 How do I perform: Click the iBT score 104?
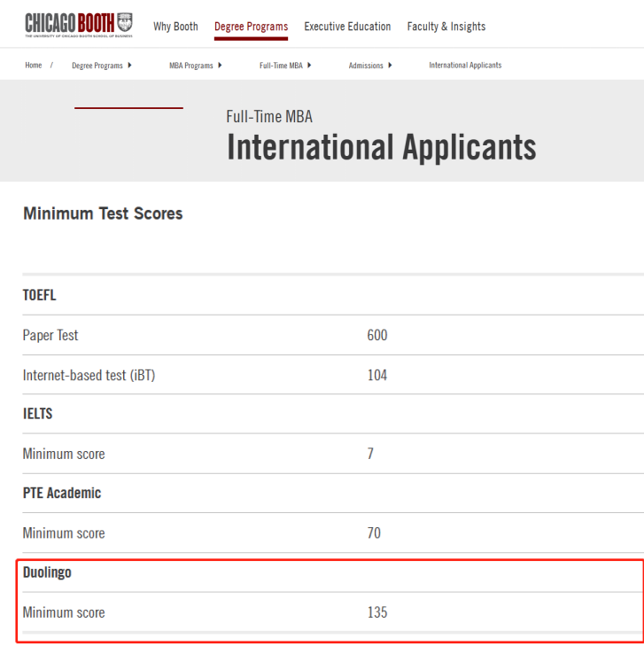pyautogui.click(x=377, y=375)
